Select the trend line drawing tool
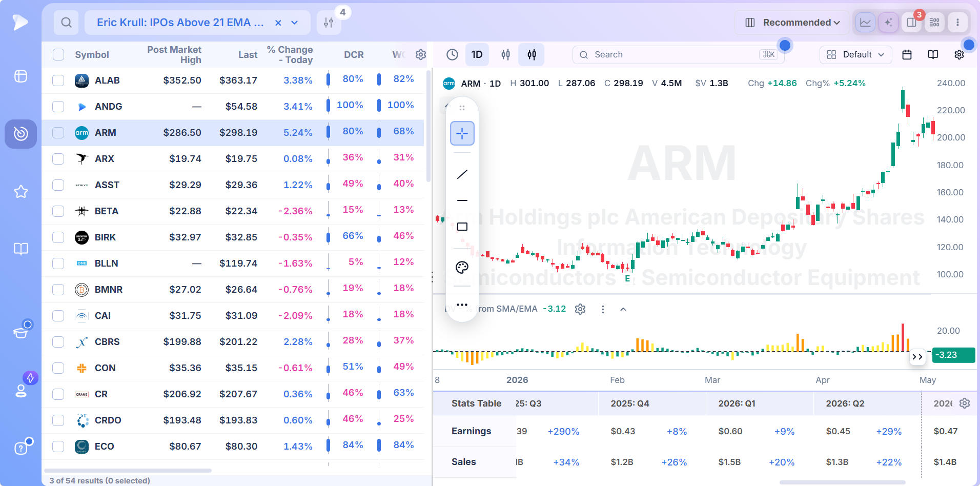The image size is (980, 486). tap(462, 174)
